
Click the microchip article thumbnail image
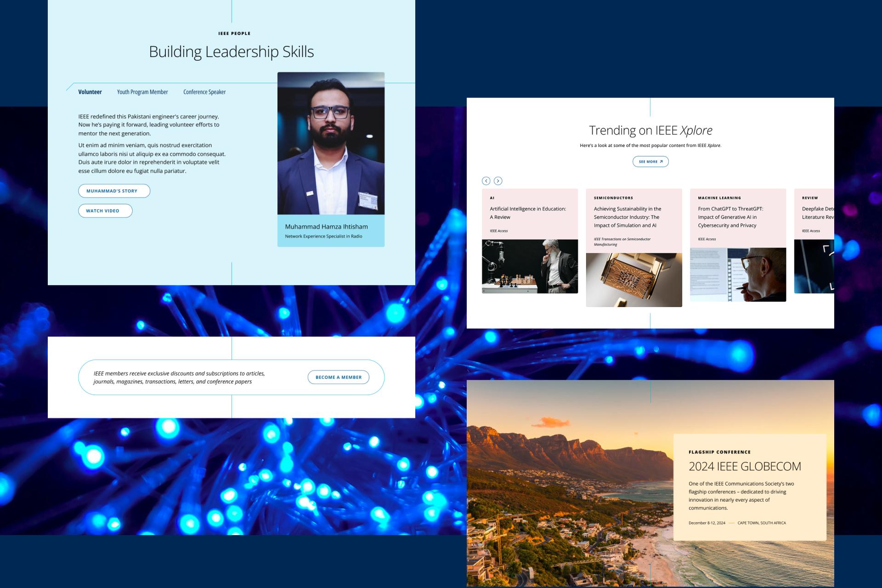click(x=634, y=280)
